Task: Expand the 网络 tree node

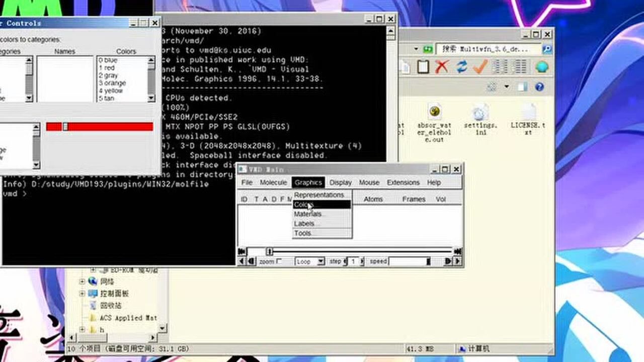Action: point(82,282)
